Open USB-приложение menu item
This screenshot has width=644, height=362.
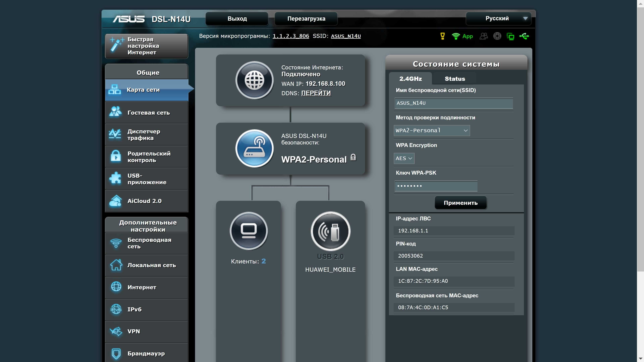tap(147, 179)
